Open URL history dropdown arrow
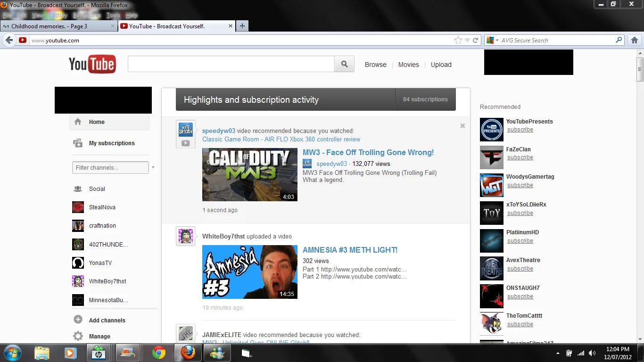 click(x=467, y=41)
